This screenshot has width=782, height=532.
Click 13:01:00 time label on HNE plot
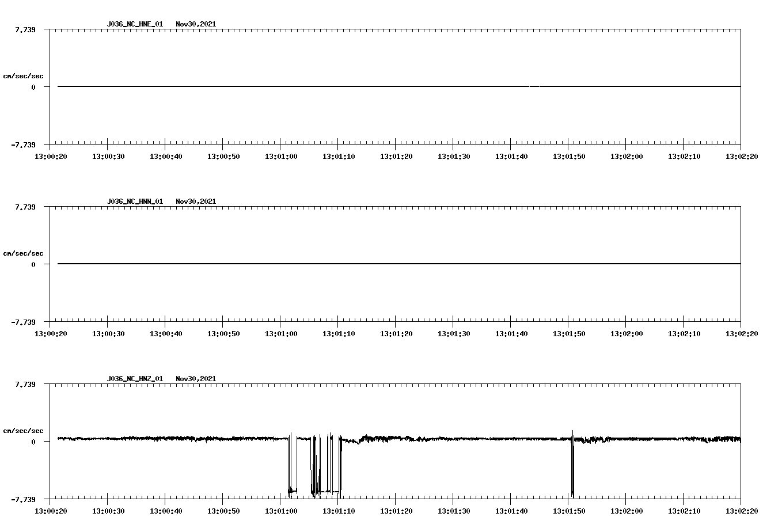(x=281, y=156)
